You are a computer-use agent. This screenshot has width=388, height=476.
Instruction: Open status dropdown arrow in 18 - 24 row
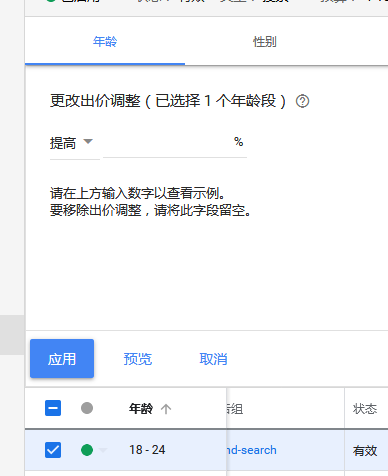coord(103,451)
